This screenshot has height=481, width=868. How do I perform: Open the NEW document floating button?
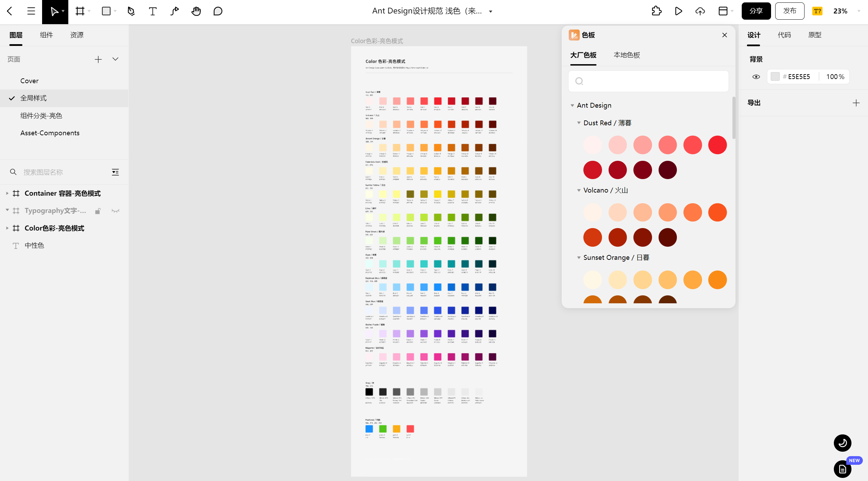(x=842, y=469)
